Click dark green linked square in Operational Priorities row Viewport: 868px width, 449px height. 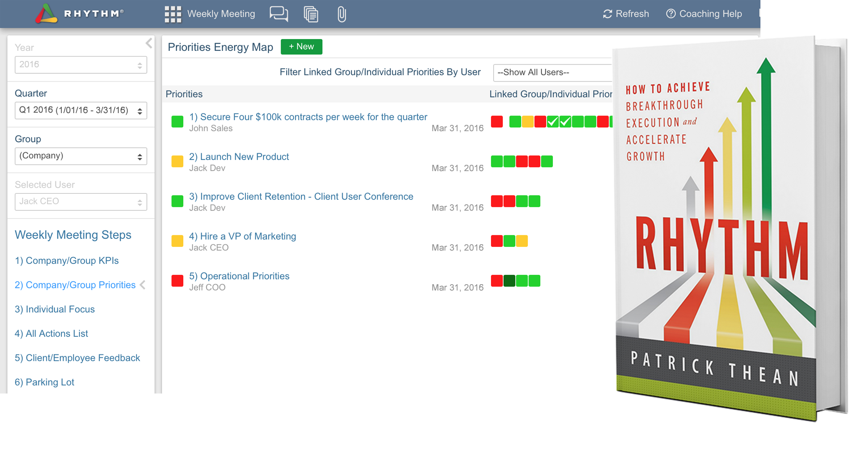tap(509, 281)
